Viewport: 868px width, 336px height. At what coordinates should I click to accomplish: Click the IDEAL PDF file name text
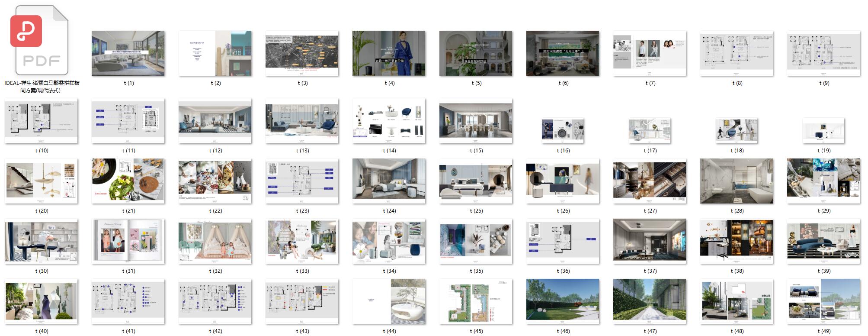point(42,87)
